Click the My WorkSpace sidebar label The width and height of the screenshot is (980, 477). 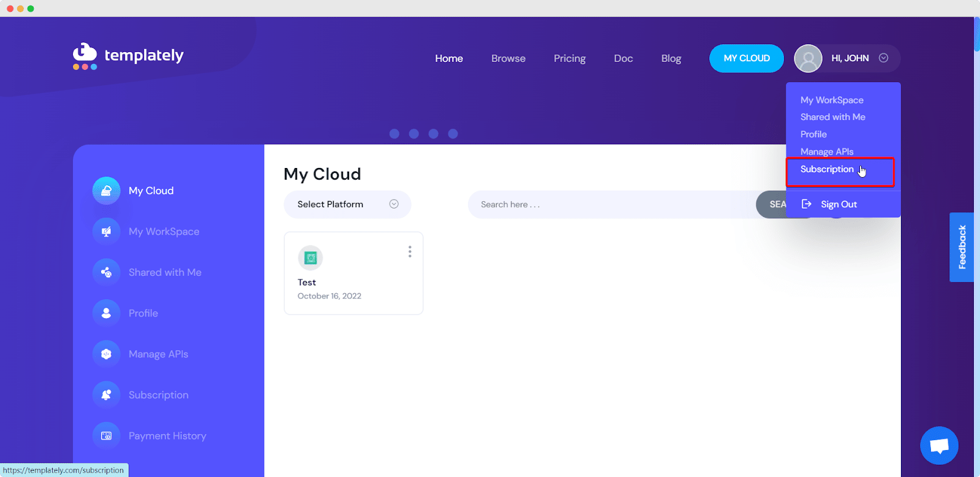[x=164, y=231]
